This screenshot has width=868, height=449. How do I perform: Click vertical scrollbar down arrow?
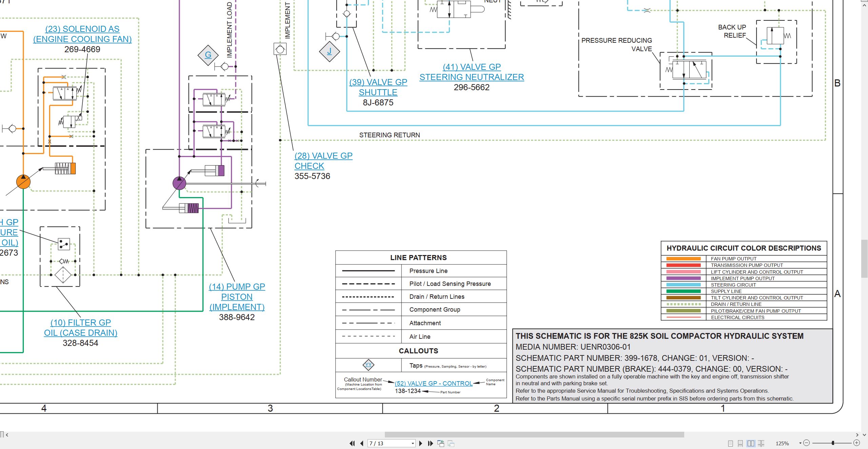coord(865,434)
